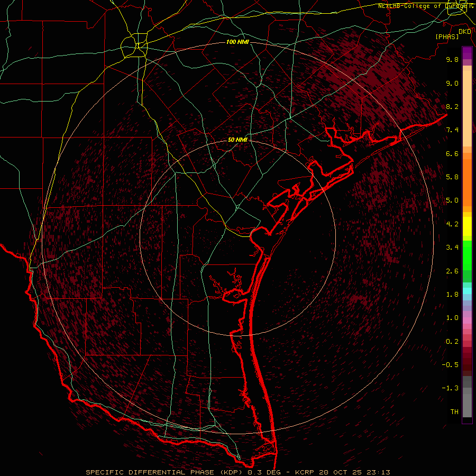This screenshot has width=476, height=476.
Task: Select the -1.3 value on color scale
Action: (450, 388)
